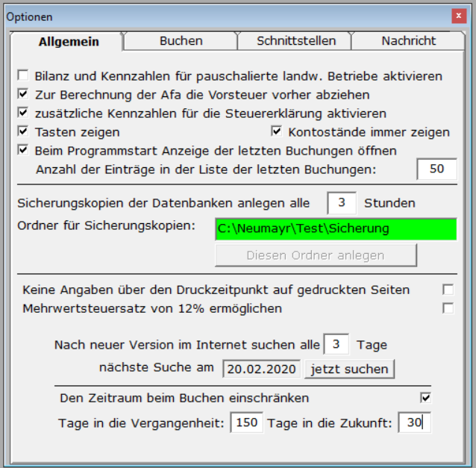Enable Bilanz und Kennzahlen für pauschalierte Betriebe
This screenshot has width=476, height=468.
point(23,75)
